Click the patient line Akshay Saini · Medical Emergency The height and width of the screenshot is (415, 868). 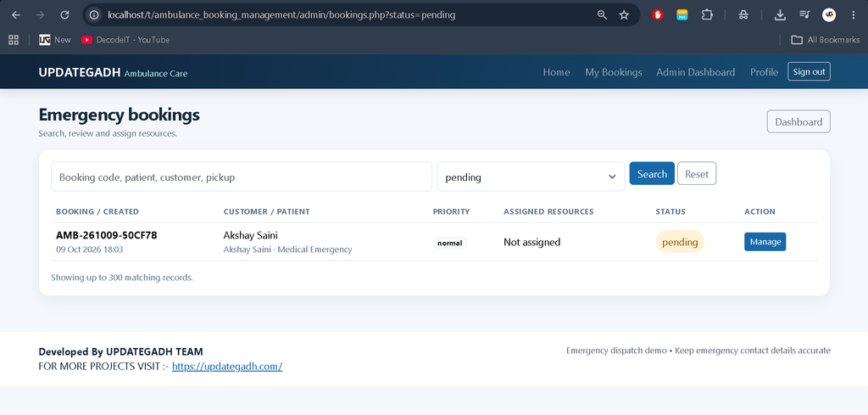[287, 250]
